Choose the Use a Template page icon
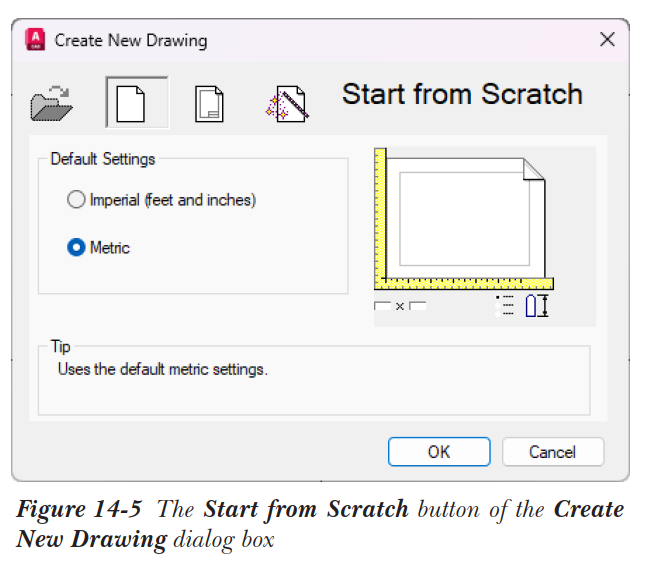 [209, 104]
